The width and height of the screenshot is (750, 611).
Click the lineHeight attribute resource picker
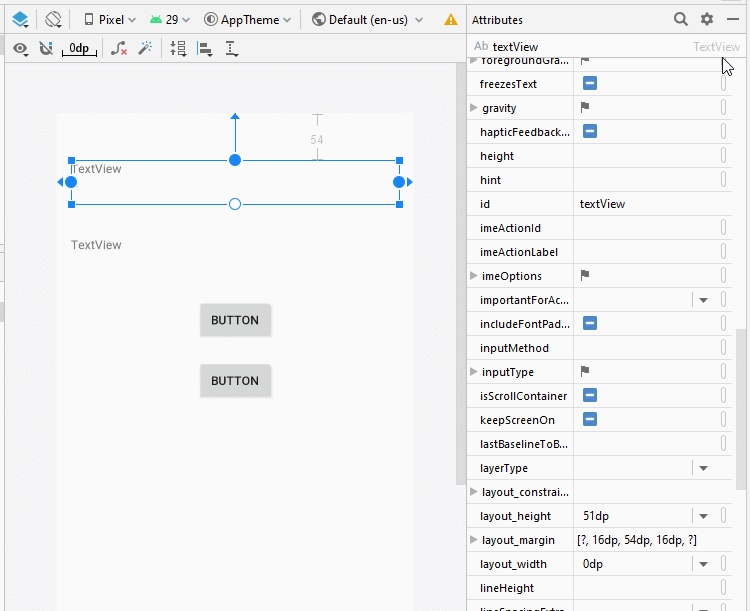click(723, 587)
